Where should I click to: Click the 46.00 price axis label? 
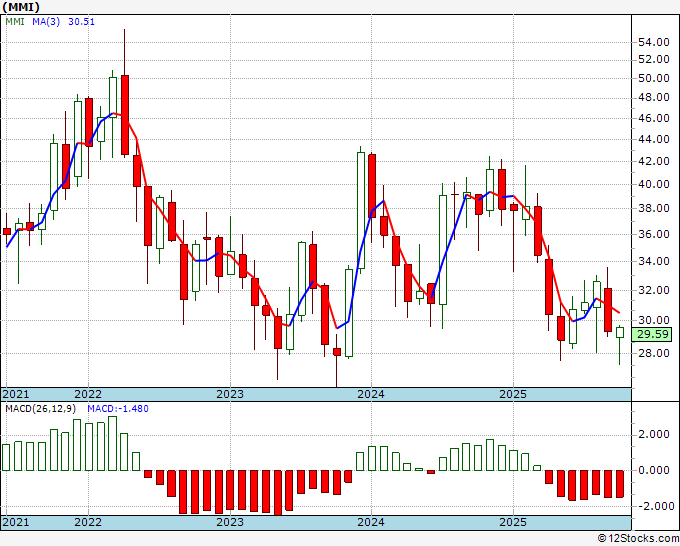[x=654, y=118]
